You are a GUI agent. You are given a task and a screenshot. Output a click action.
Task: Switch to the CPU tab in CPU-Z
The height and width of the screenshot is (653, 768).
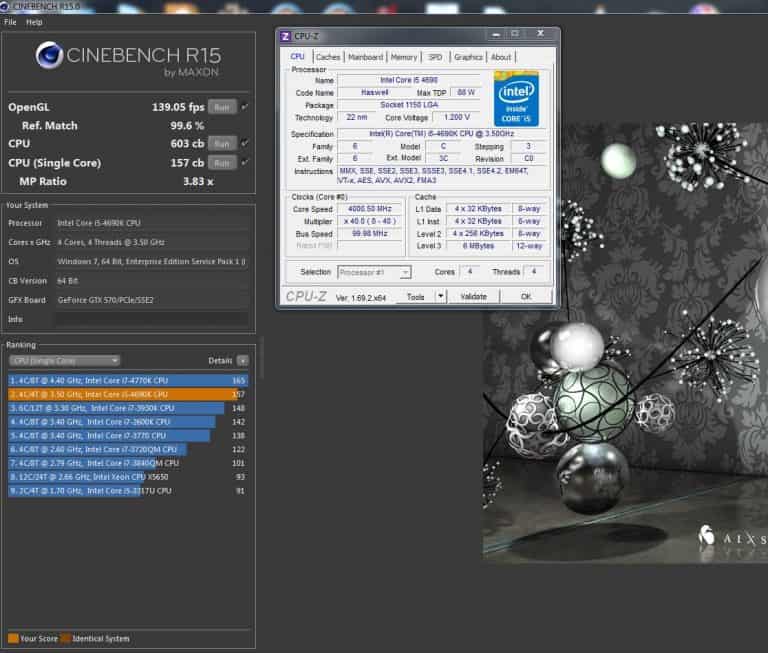297,57
